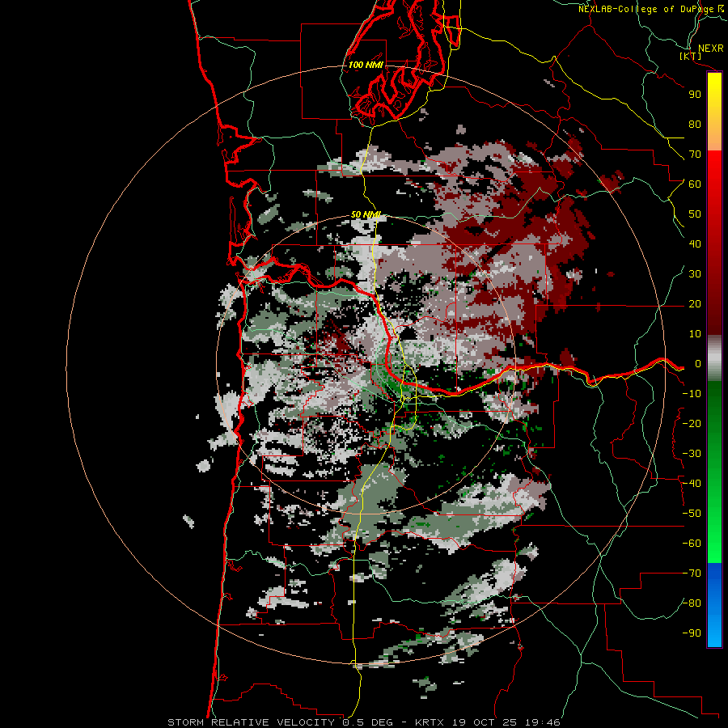Click the positive 10 scale value

[x=695, y=334]
